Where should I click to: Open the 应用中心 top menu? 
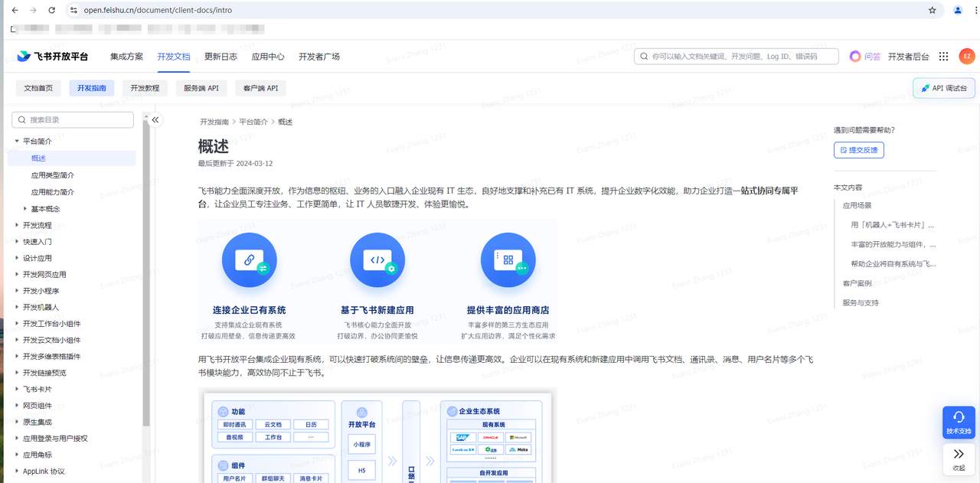point(268,57)
